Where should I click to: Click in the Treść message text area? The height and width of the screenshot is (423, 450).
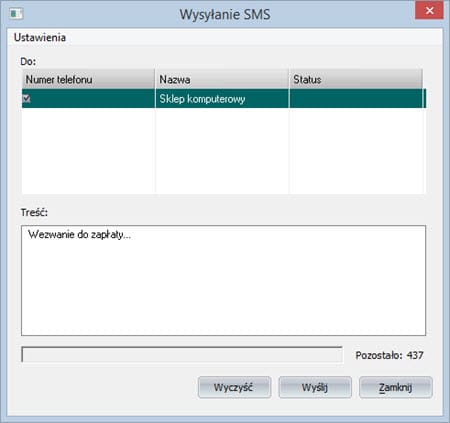pos(223,280)
